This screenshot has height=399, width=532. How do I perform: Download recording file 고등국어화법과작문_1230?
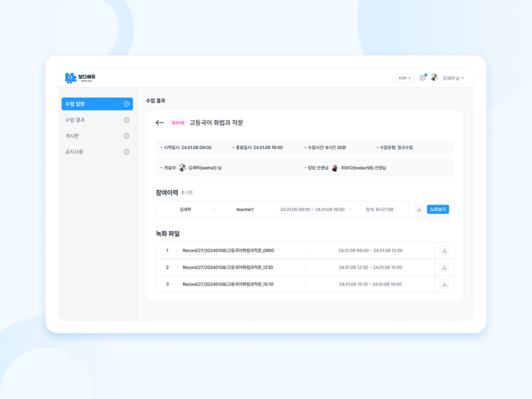[x=444, y=268]
